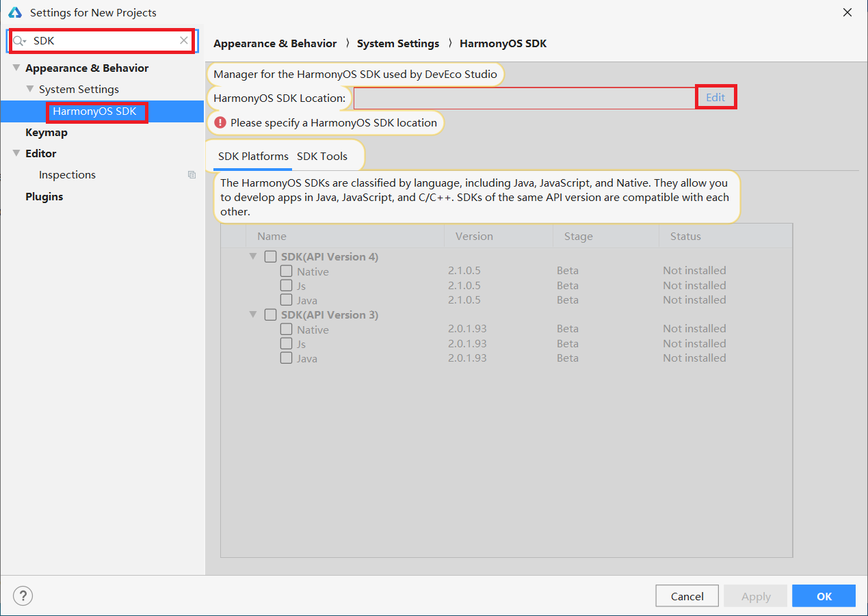Click the Stage column header
The width and height of the screenshot is (868, 616).
tap(579, 237)
